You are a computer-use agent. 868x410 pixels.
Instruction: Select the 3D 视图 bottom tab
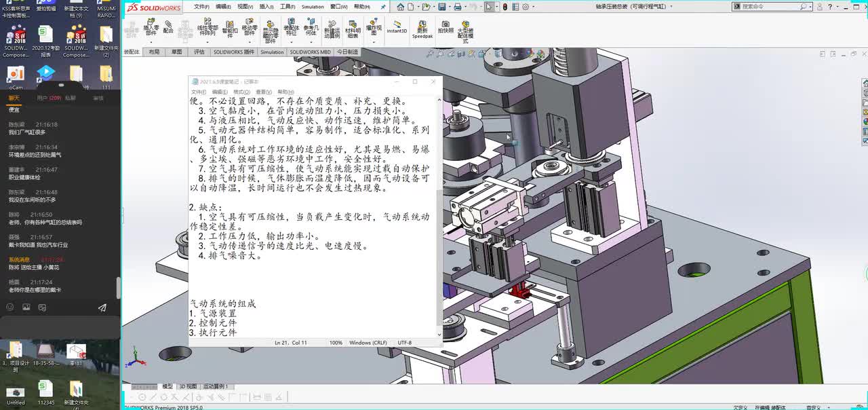pos(188,386)
